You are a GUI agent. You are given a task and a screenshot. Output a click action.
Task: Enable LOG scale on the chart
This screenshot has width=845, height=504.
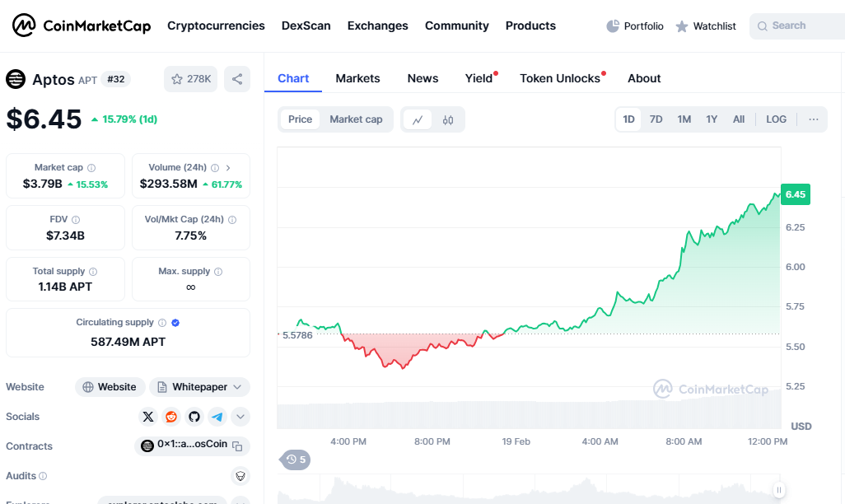coord(775,119)
